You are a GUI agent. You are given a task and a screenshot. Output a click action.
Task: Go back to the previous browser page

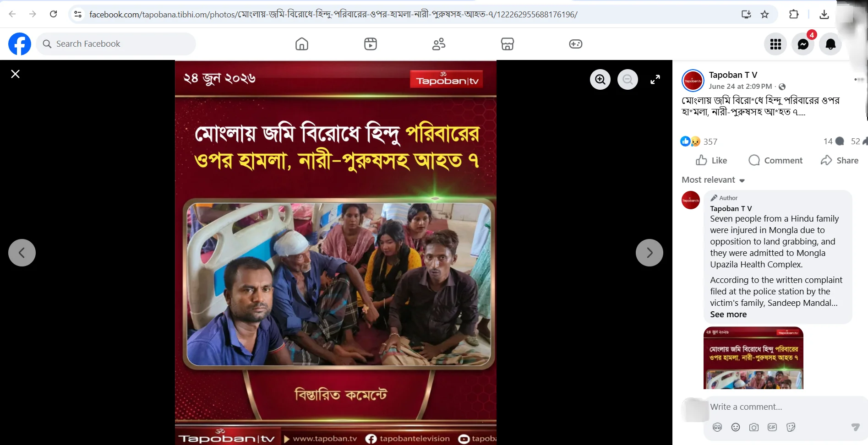point(12,14)
